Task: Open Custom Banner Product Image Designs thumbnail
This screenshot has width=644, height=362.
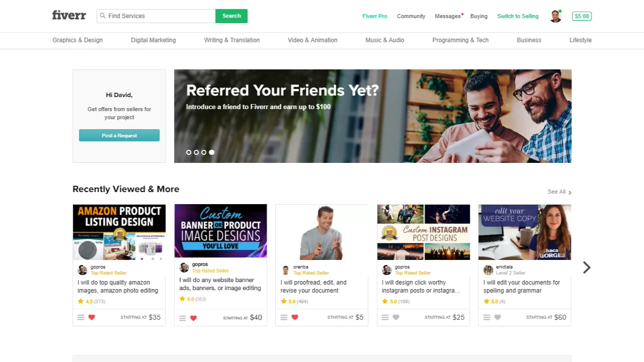Action: click(x=221, y=231)
